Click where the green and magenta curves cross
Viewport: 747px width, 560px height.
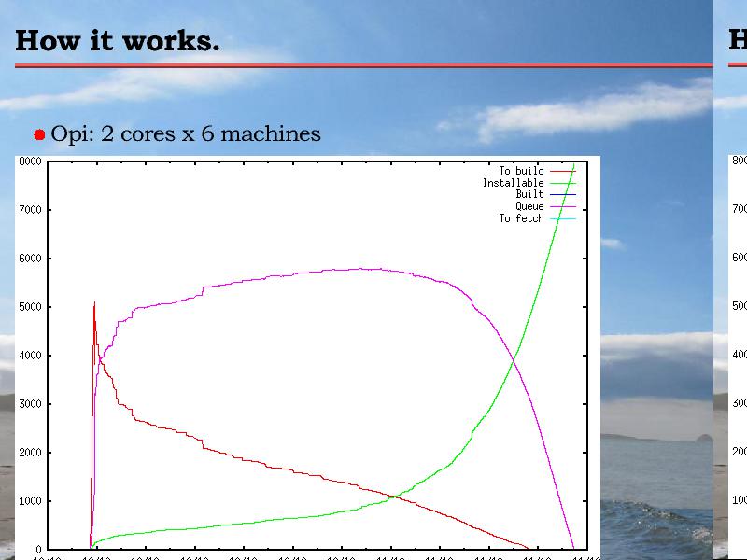click(514, 359)
